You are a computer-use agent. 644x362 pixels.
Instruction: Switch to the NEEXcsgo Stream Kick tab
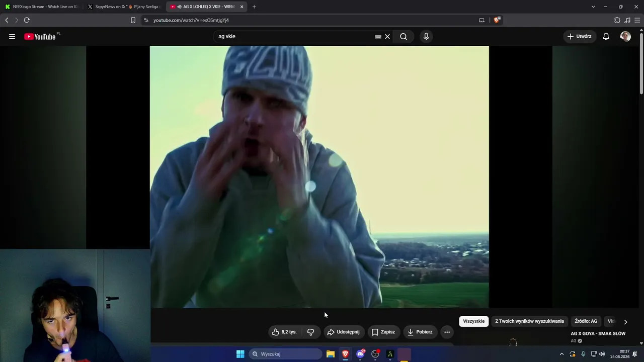click(41, 7)
